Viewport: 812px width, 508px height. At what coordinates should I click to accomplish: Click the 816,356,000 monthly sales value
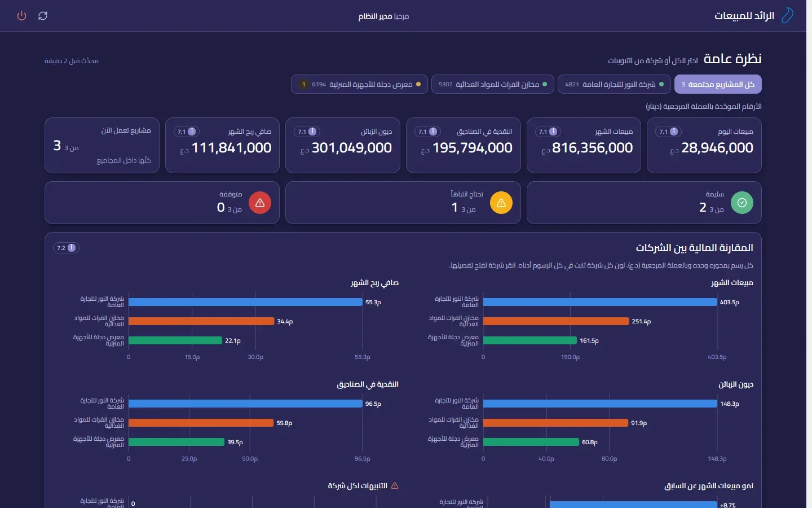point(593,148)
